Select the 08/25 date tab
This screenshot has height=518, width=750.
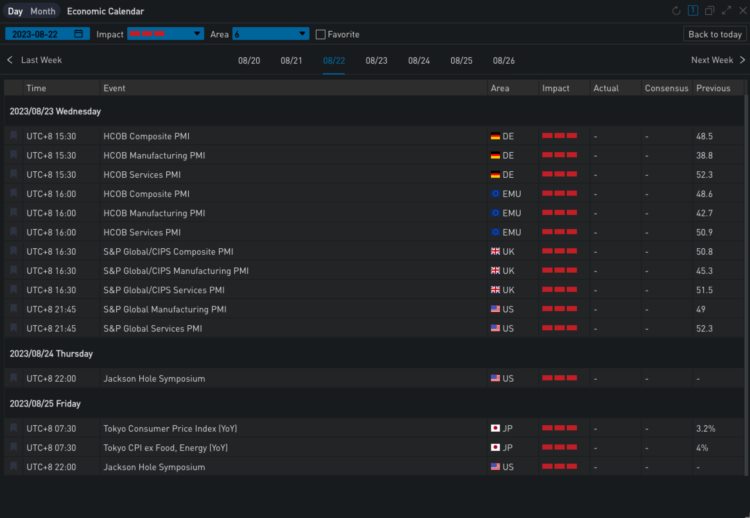click(461, 61)
